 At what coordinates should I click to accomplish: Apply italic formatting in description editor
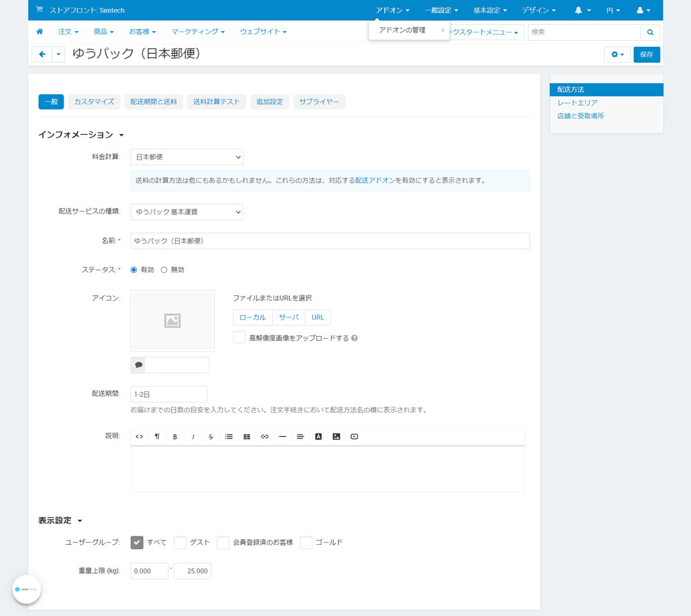click(193, 436)
